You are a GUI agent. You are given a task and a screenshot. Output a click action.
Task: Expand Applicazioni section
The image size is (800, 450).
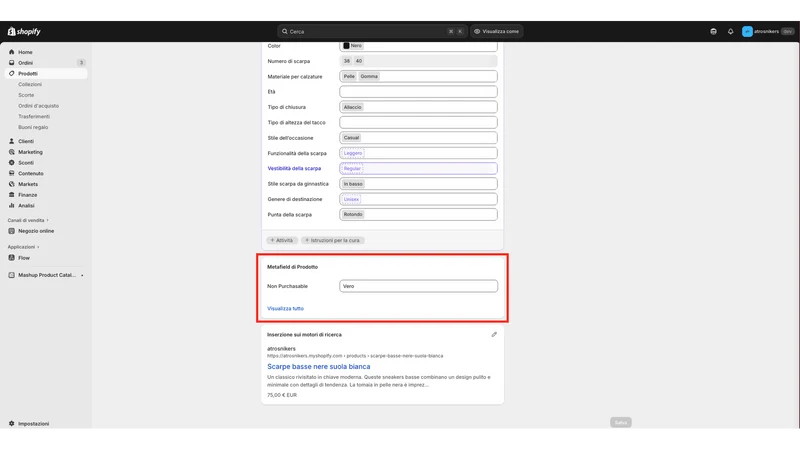click(x=23, y=247)
